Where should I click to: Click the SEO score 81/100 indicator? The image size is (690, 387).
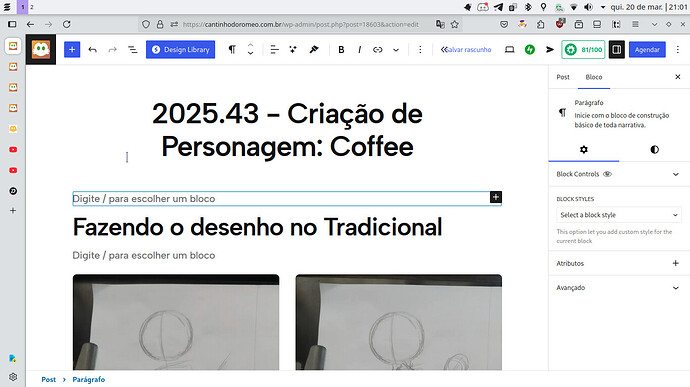point(583,50)
